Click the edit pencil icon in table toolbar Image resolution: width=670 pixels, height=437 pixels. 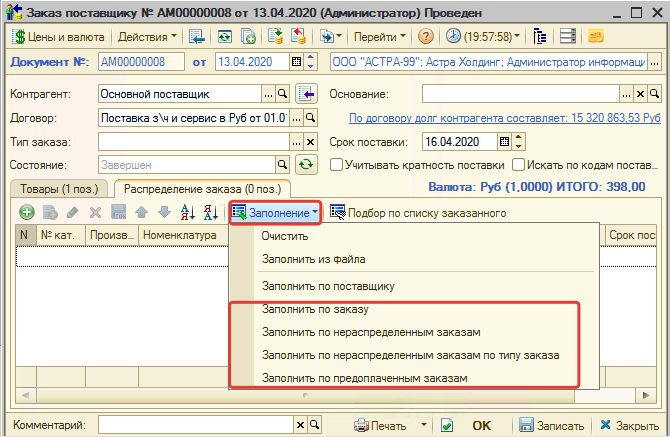(x=73, y=212)
